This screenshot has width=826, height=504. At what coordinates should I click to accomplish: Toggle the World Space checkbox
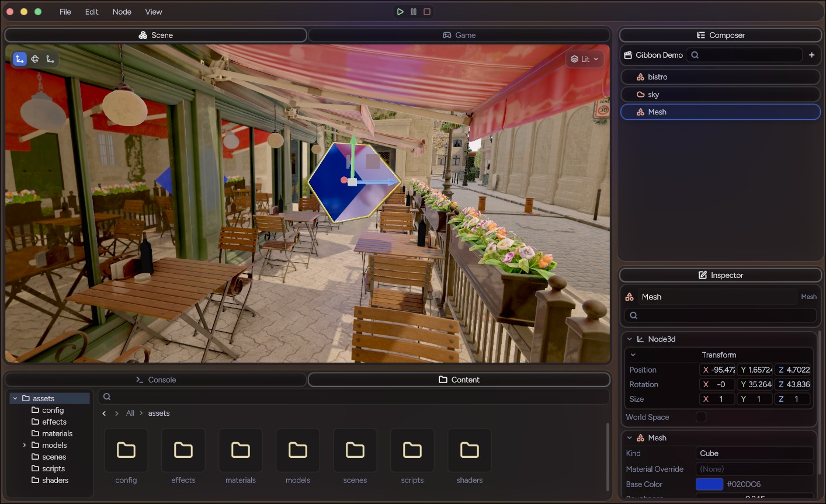pyautogui.click(x=701, y=417)
